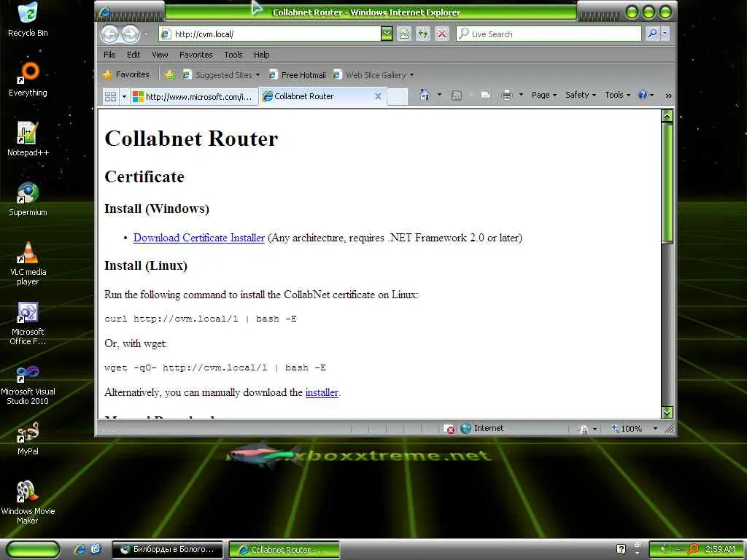Switch to the microsoft.com tab
The image size is (747, 560).
[x=193, y=97]
